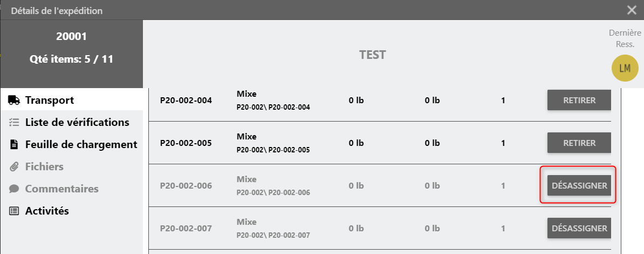Click the LM user avatar
The height and width of the screenshot is (254, 644).
click(625, 68)
